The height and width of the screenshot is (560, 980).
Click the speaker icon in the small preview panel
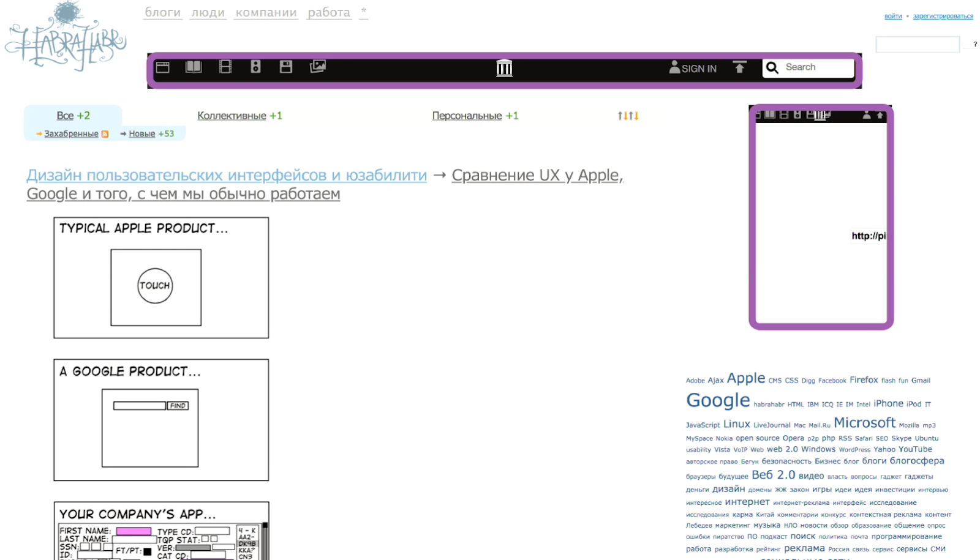click(797, 114)
